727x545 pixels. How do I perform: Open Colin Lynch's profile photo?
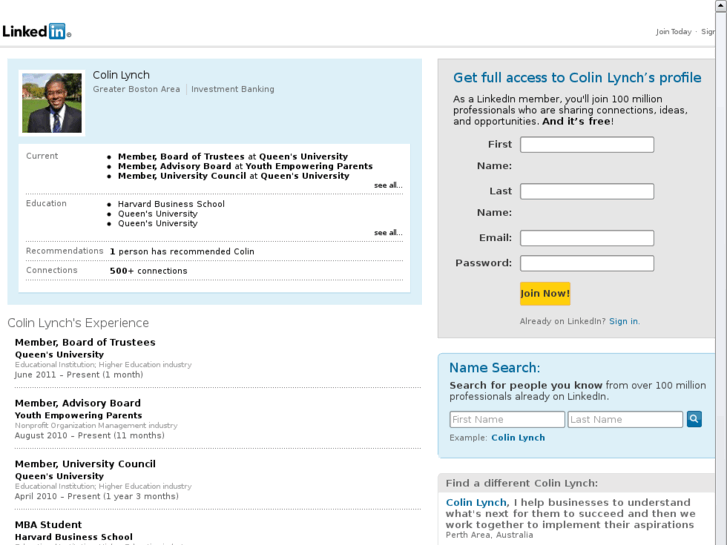[x=51, y=102]
